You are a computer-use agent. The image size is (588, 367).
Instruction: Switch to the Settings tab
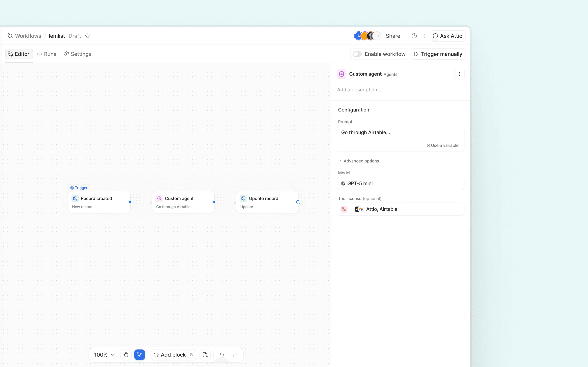coord(78,54)
